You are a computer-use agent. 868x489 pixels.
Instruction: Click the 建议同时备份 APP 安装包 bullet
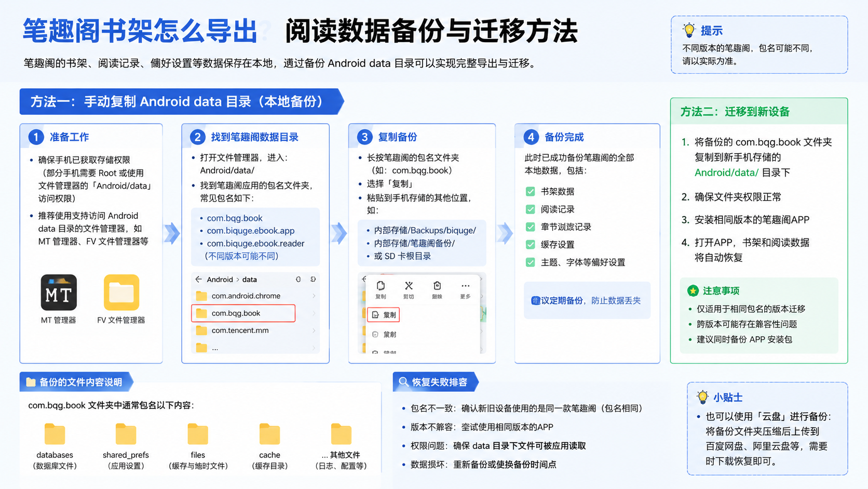(x=744, y=339)
